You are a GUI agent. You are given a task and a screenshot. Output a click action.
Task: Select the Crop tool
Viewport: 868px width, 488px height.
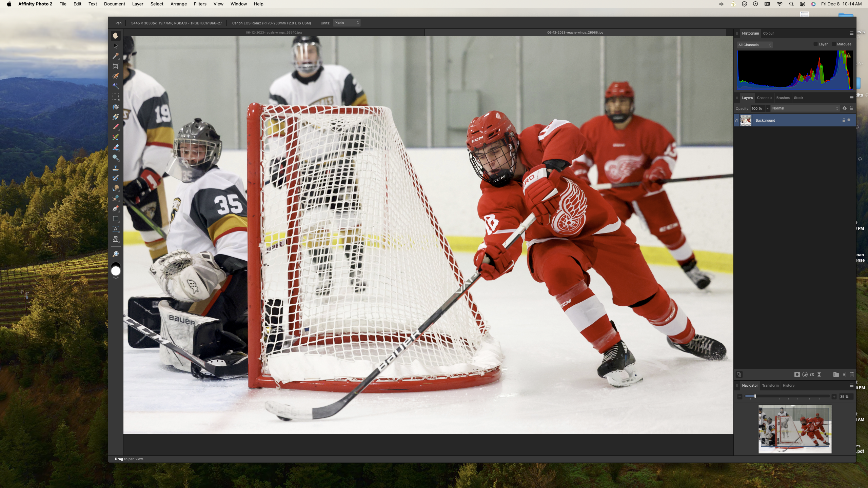coord(116,66)
